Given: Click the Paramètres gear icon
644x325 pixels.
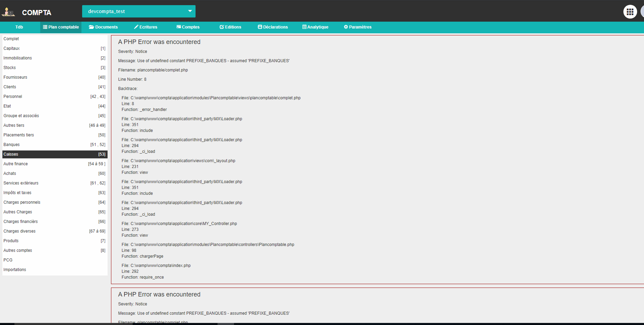Looking at the screenshot, I should coord(346,27).
